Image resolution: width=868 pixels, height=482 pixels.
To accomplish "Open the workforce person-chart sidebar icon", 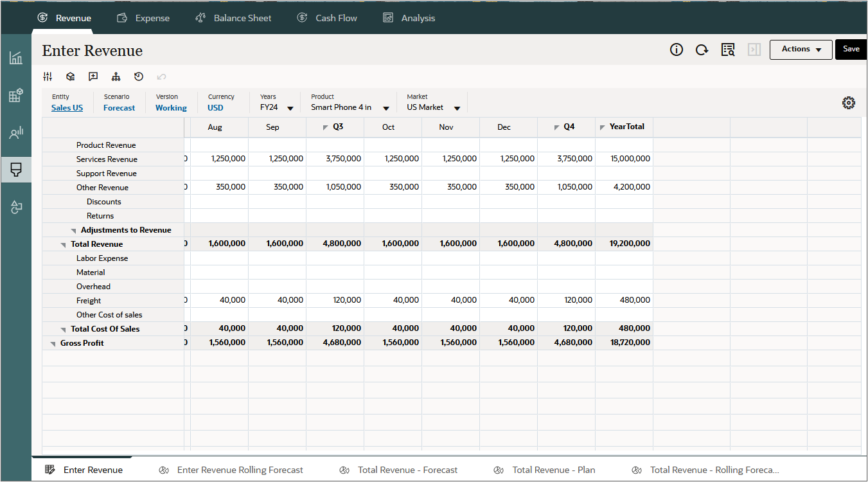I will click(x=16, y=133).
